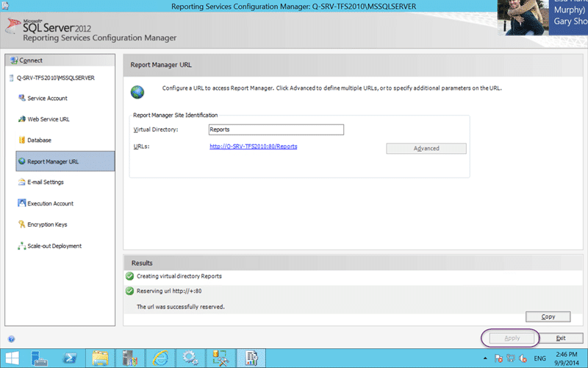
Task: Open the server rack taskbar app
Action: tap(130, 358)
